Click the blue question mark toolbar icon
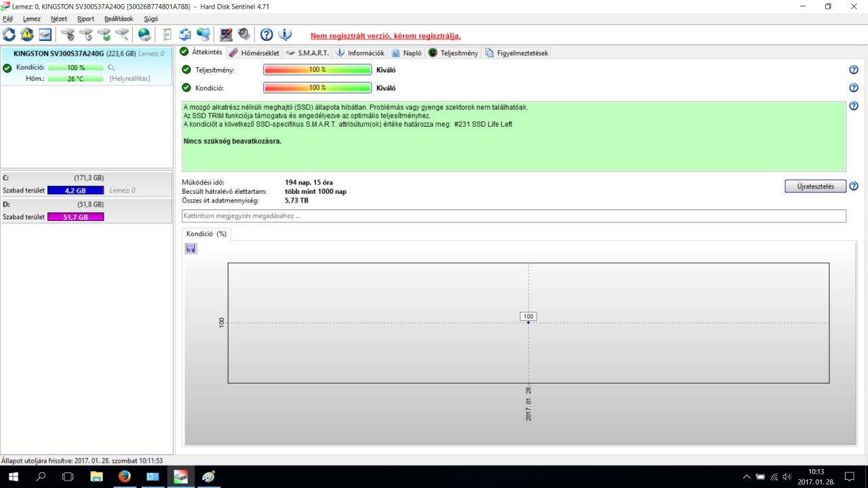The image size is (868, 488). [x=267, y=34]
